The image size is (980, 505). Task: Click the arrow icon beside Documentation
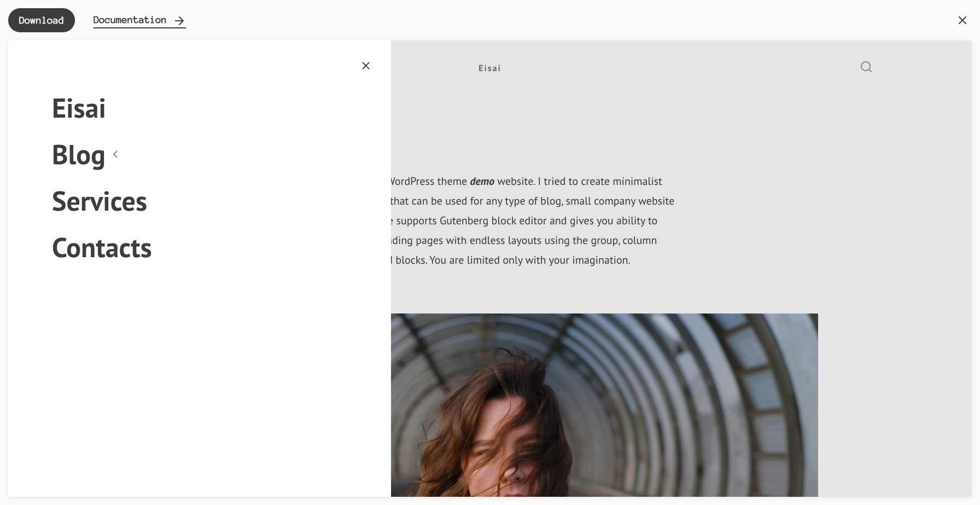pyautogui.click(x=179, y=21)
